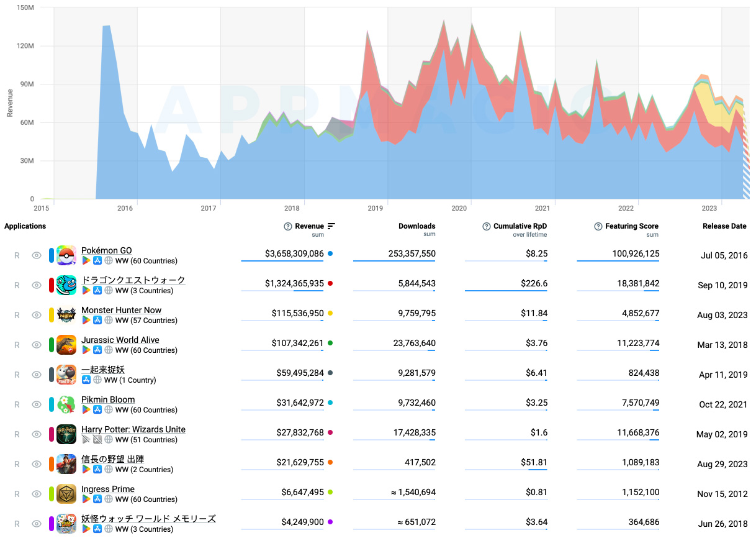
Task: Open the Monster Hunter Now app icon
Action: [66, 315]
